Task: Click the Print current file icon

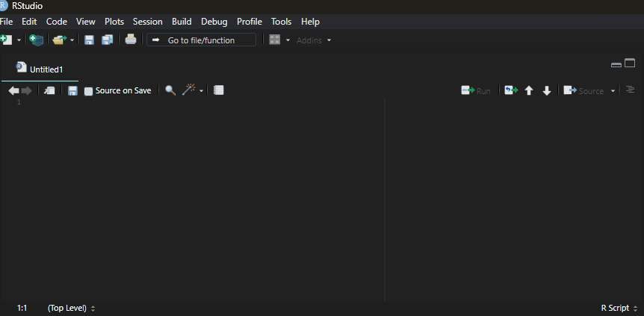Action: (131, 40)
